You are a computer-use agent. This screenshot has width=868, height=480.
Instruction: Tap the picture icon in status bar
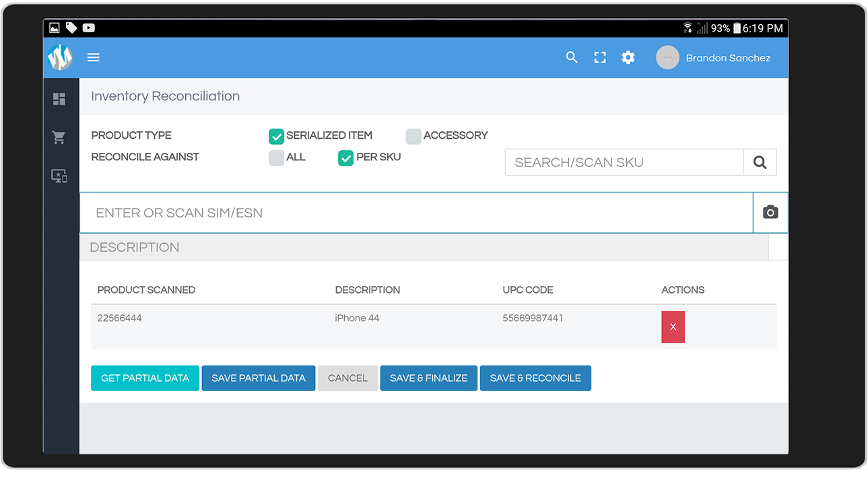click(x=55, y=28)
